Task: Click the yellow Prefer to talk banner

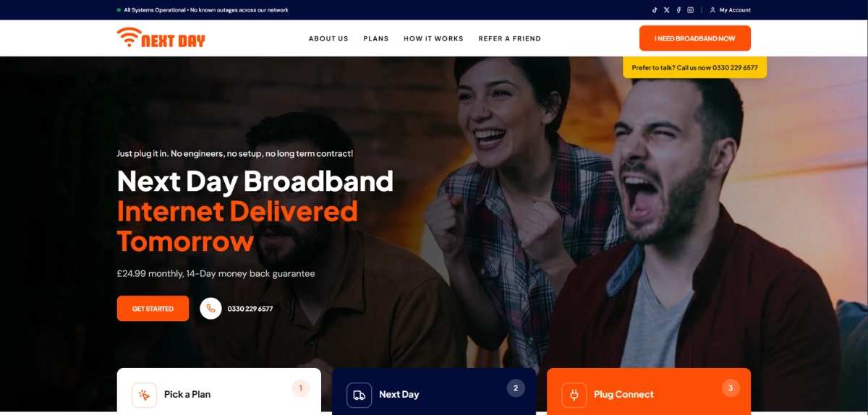Action: click(x=695, y=67)
